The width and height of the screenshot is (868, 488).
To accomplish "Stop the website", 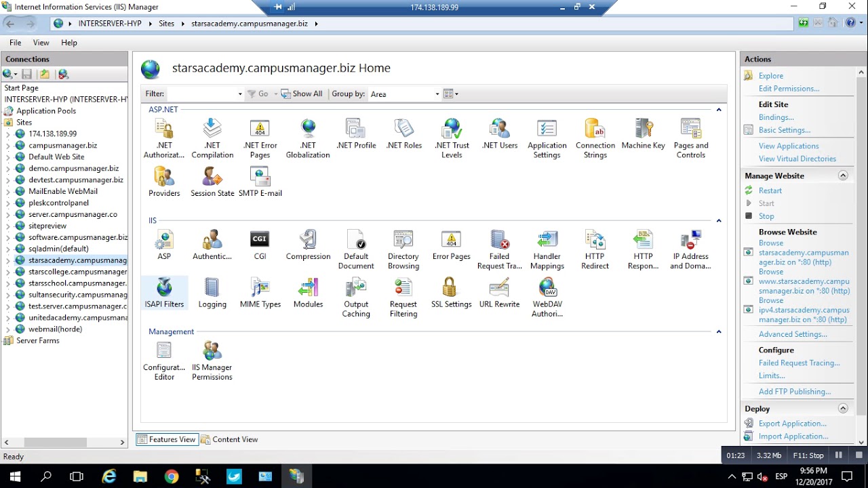I will 766,216.
